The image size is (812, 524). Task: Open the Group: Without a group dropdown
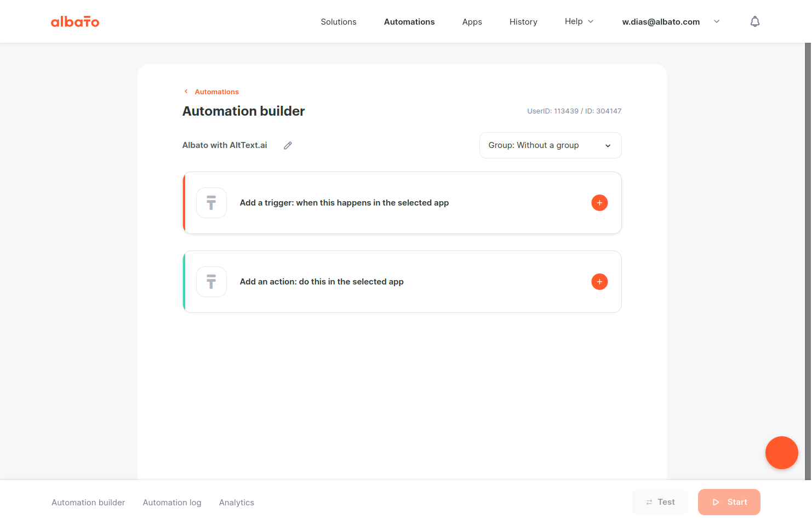point(550,145)
